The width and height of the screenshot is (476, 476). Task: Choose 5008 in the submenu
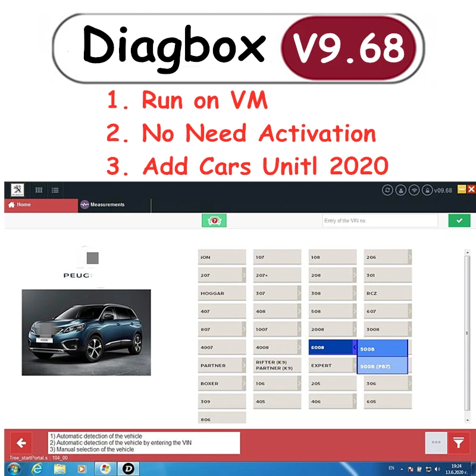383,349
